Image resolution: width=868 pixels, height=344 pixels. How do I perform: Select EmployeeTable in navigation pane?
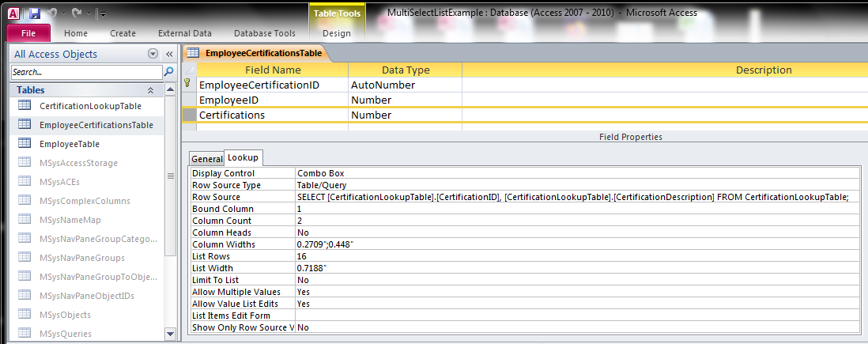click(70, 143)
